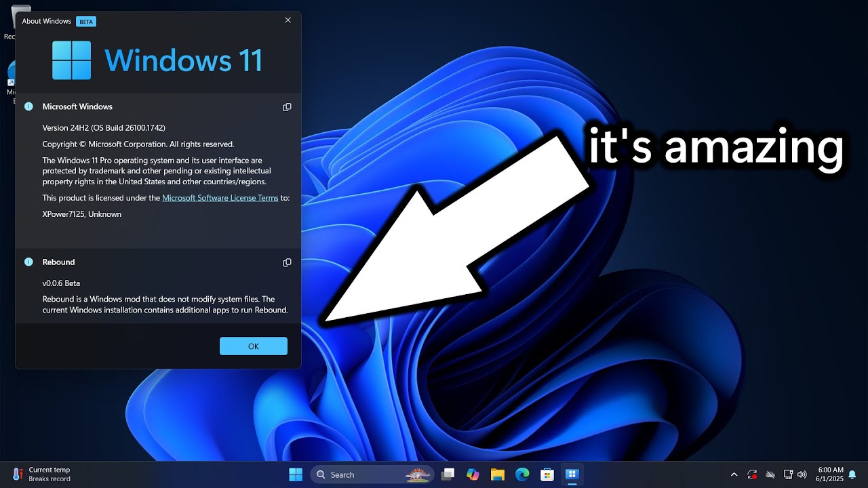Viewport: 868px width, 488px height.
Task: Click the Copyright Microsoft Corporation line
Action: (x=138, y=144)
